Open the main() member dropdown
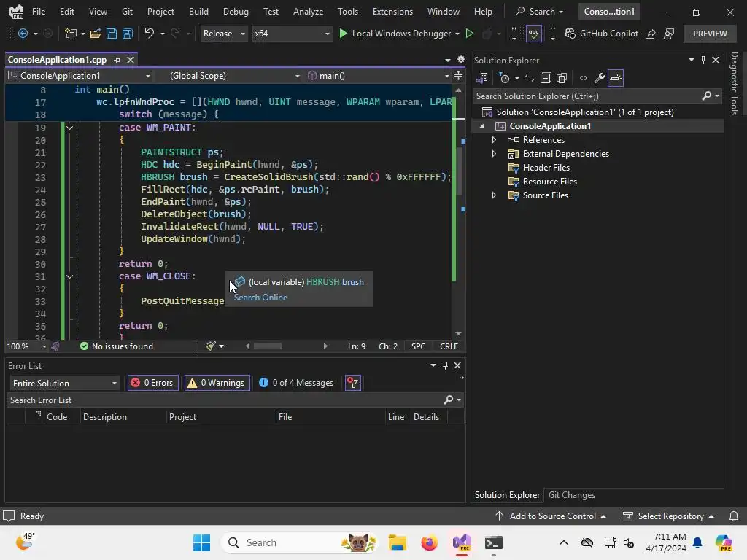This screenshot has width=747, height=560. click(379, 76)
